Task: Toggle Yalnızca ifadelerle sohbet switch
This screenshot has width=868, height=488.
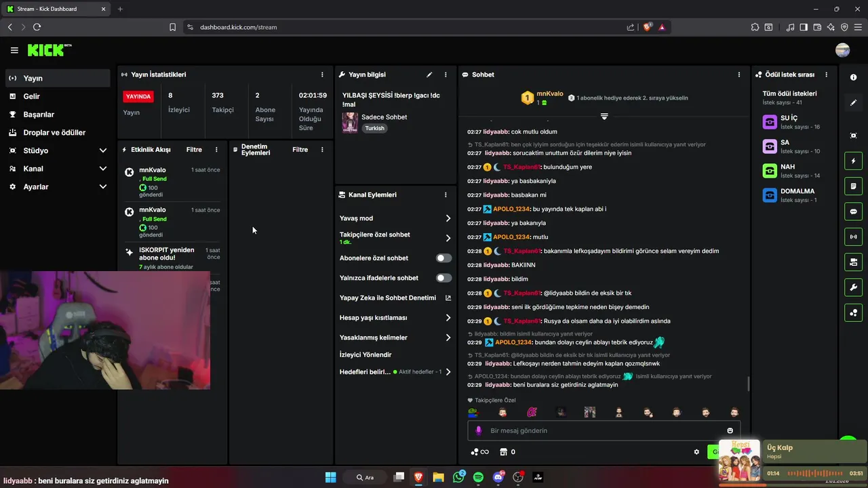Action: [443, 278]
